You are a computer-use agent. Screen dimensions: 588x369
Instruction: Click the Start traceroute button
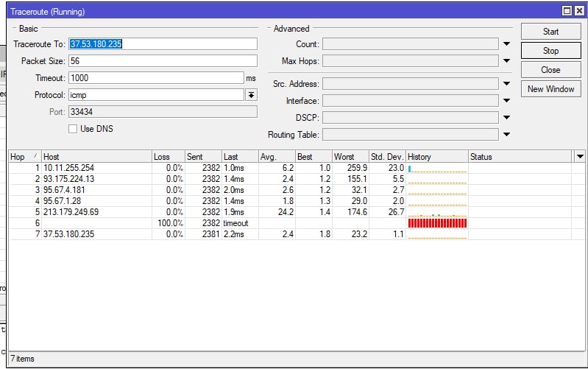click(551, 32)
